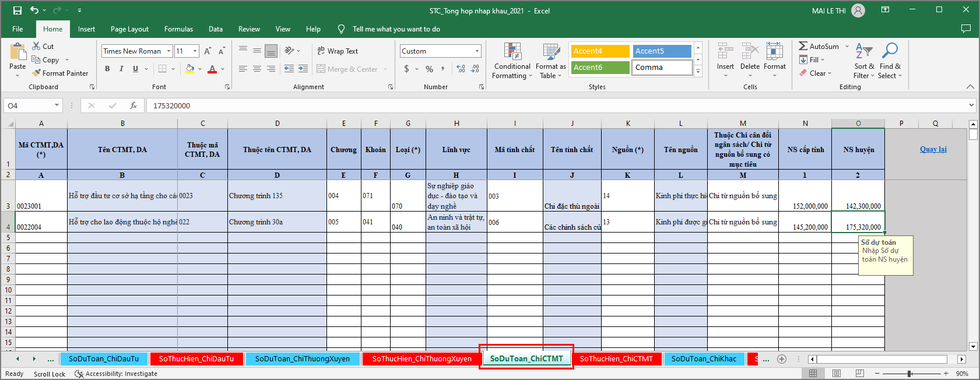Open the Custom number format dropdown
Screen dimensions: 980x380
477,51
